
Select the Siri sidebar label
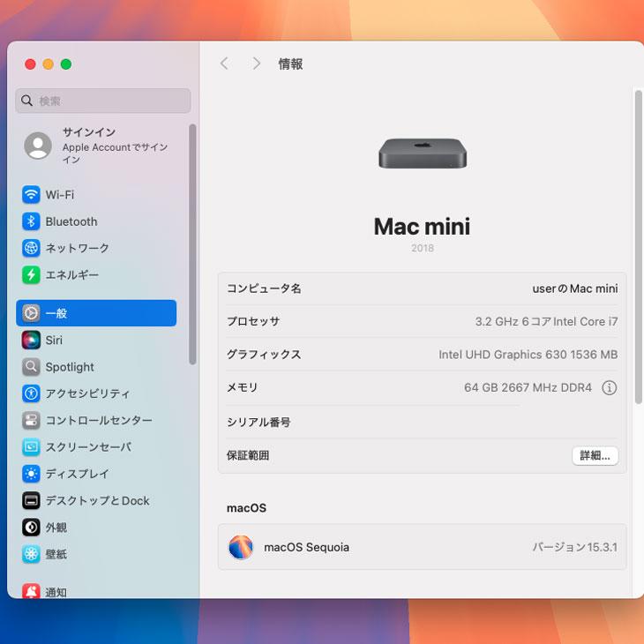tap(54, 340)
